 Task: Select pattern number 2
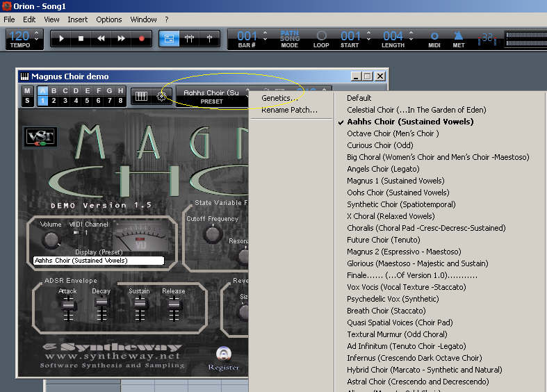coord(54,101)
